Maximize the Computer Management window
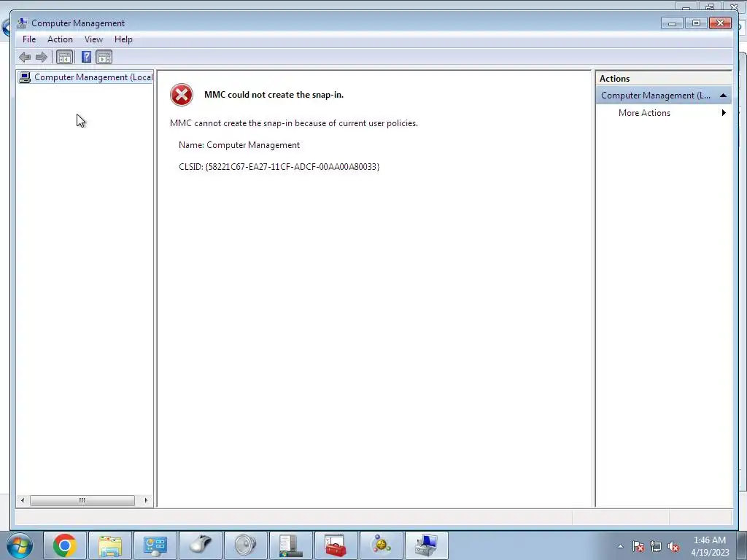Viewport: 747px width, 560px height. (696, 23)
